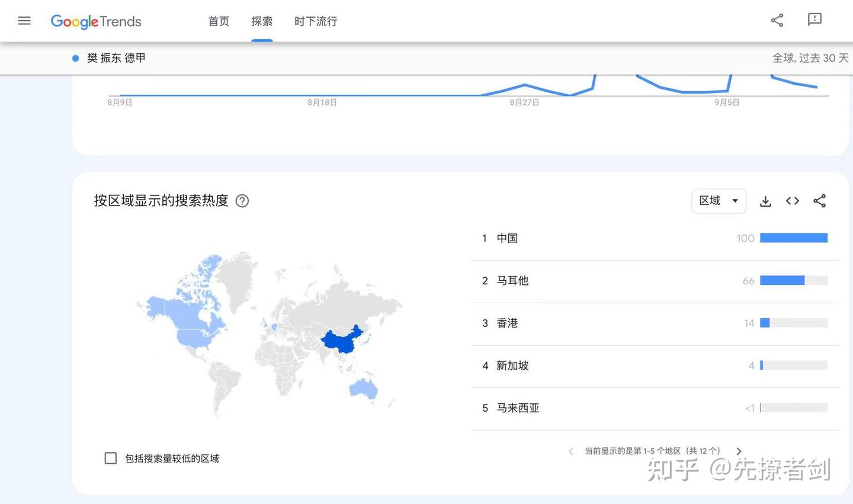Go to 首页 tab
Image resolution: width=853 pixels, height=504 pixels.
[x=219, y=21]
